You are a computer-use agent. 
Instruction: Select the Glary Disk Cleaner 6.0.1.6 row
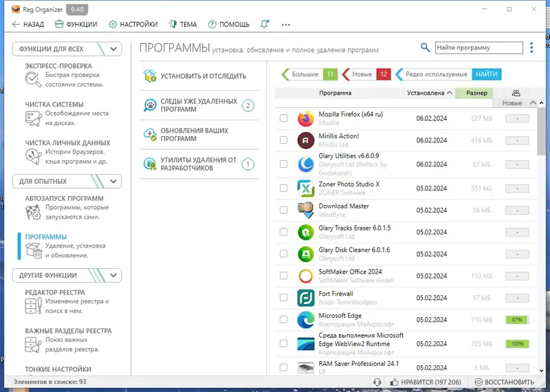click(405, 254)
